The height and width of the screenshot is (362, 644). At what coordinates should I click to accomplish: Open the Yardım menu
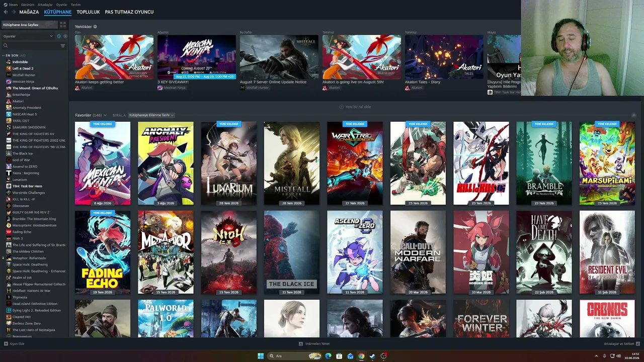[75, 5]
